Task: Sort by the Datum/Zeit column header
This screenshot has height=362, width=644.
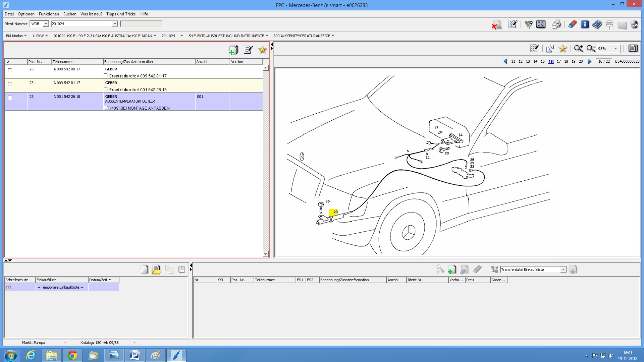Action: tap(103, 280)
